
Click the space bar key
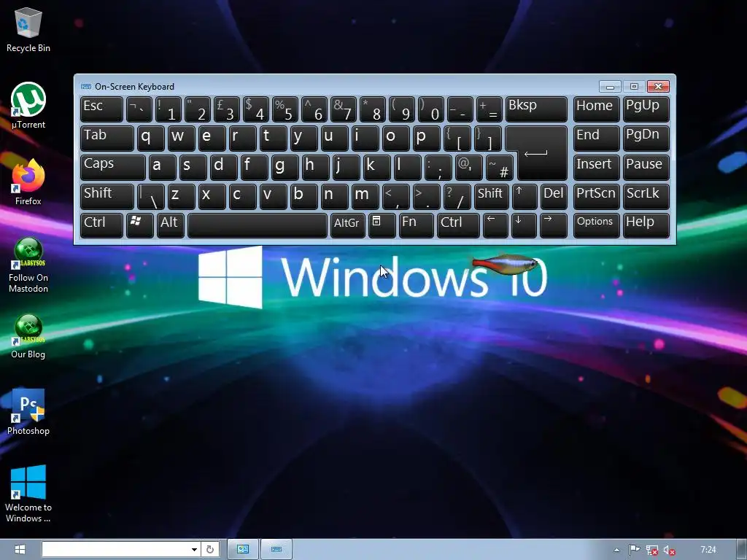[258, 226]
